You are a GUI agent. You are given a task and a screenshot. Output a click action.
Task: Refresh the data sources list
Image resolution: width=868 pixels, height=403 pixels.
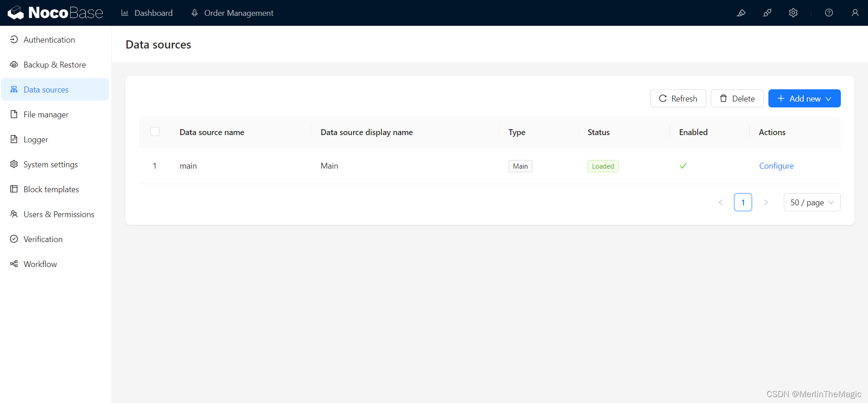tap(678, 98)
